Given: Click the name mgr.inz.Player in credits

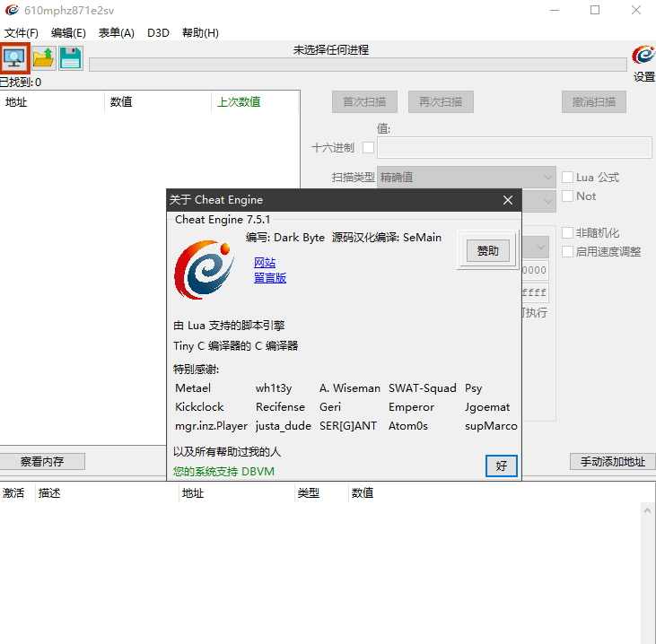Looking at the screenshot, I should click(211, 426).
